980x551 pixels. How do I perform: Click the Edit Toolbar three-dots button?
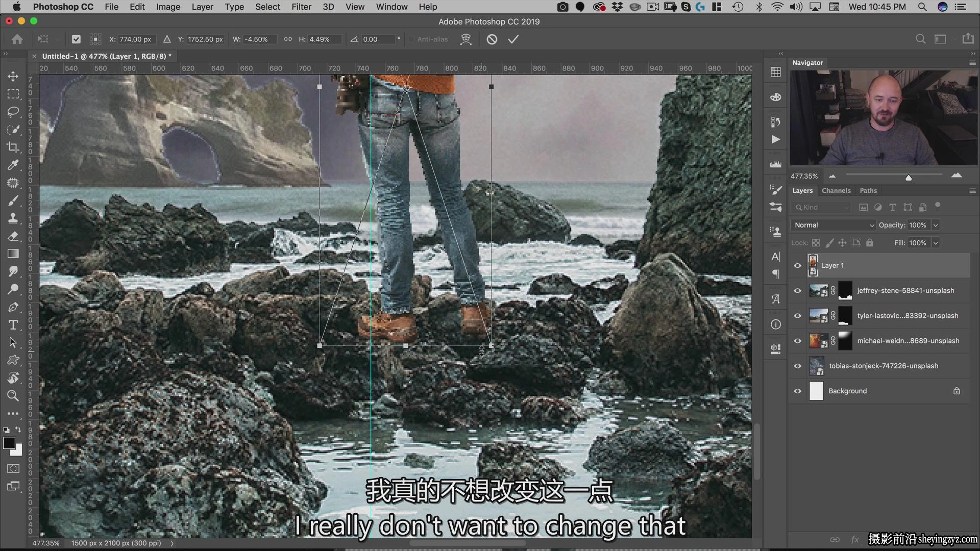(x=13, y=413)
